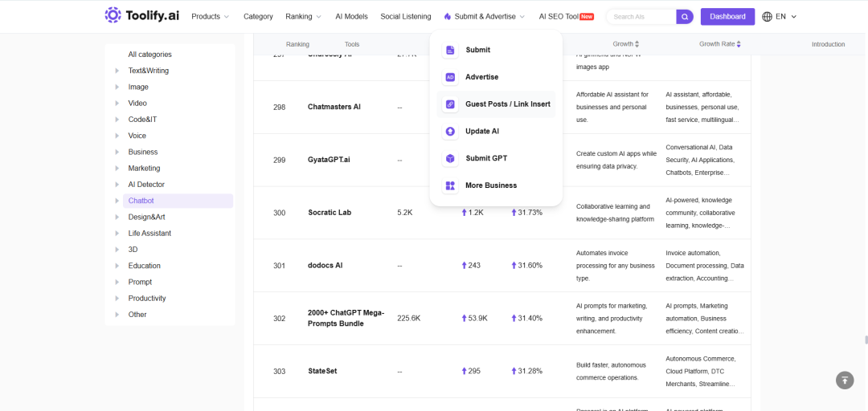Image resolution: width=868 pixels, height=411 pixels.
Task: Open the AI Models nav link
Action: pyautogui.click(x=351, y=17)
